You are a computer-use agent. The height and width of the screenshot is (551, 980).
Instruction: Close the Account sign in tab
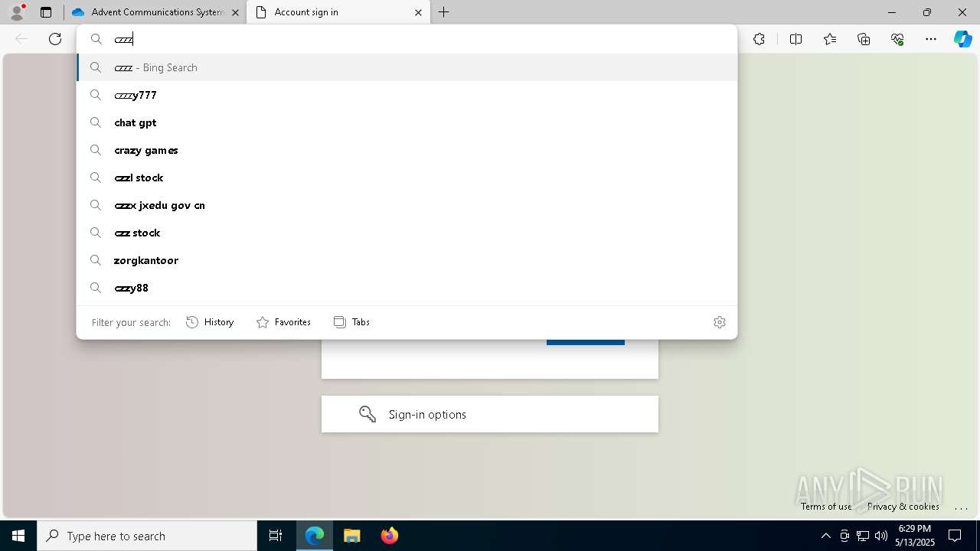tap(418, 12)
